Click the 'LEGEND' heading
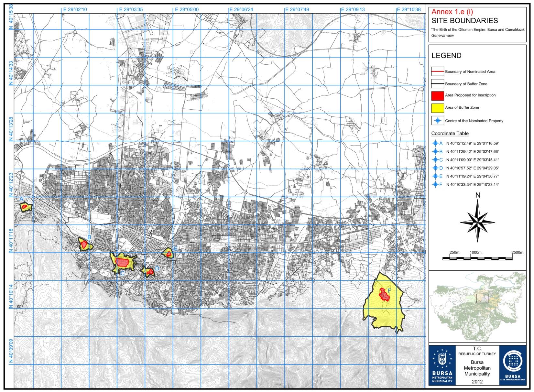 [446, 55]
